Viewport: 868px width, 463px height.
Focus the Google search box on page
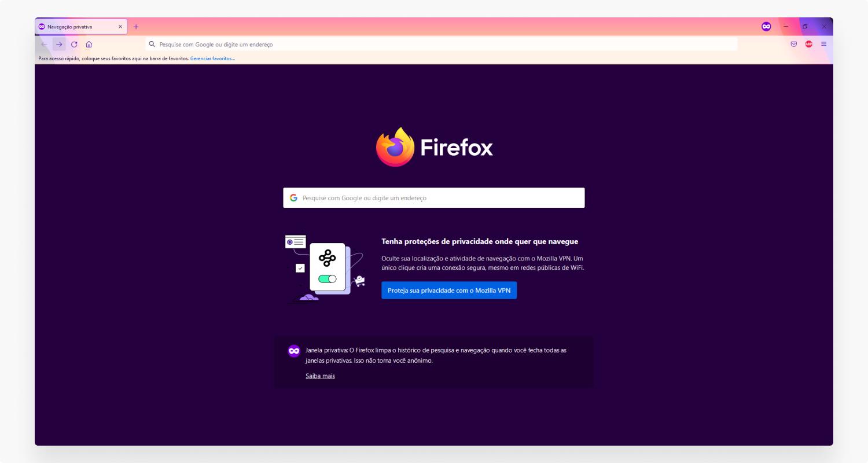click(434, 198)
